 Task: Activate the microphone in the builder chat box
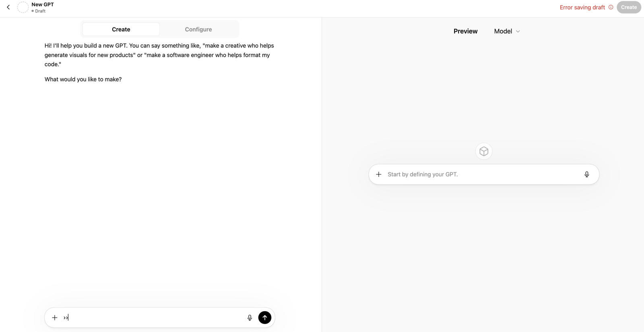tap(250, 318)
